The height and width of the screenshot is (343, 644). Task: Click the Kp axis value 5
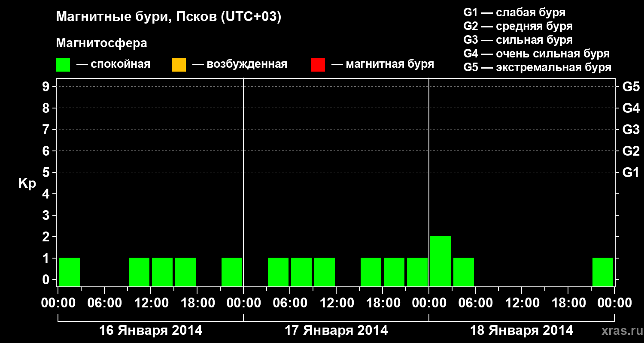47,172
